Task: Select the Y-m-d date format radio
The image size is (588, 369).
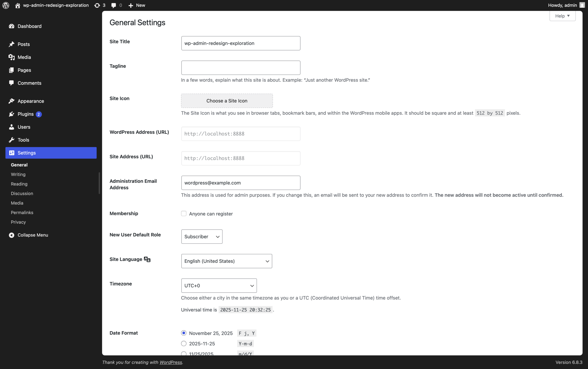Action: tap(184, 344)
